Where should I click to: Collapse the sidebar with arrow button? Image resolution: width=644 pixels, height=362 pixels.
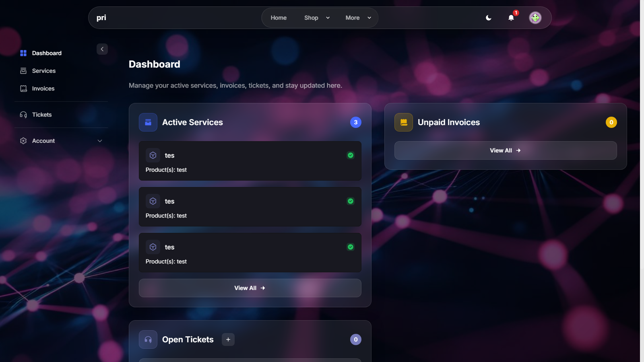click(x=102, y=49)
